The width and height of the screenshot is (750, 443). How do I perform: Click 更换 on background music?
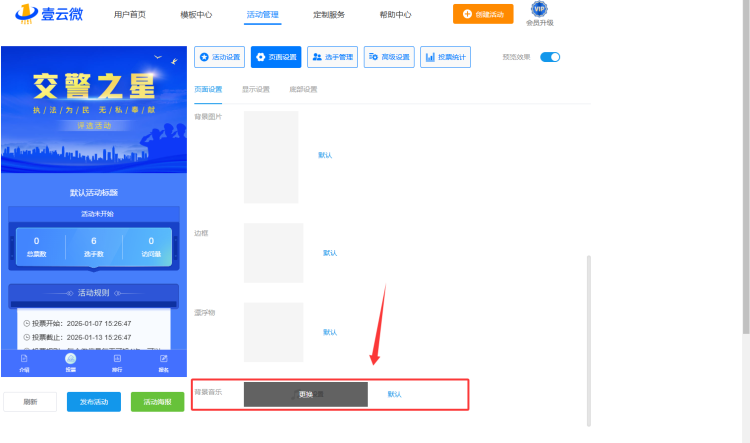(x=306, y=394)
